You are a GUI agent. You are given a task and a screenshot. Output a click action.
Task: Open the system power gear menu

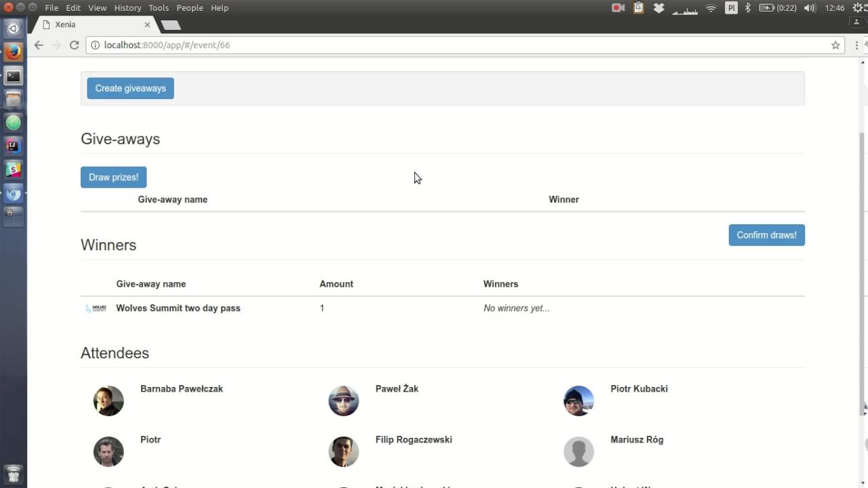coord(859,8)
